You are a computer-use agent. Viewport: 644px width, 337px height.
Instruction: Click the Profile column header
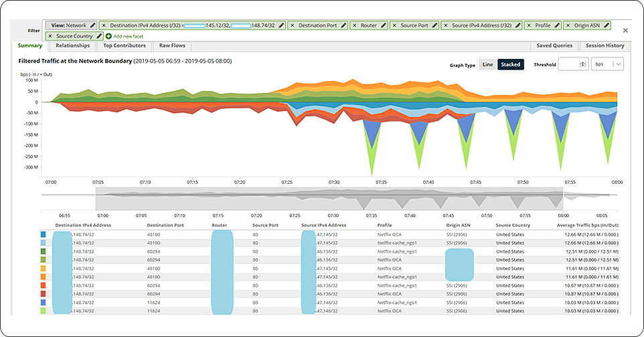(384, 225)
